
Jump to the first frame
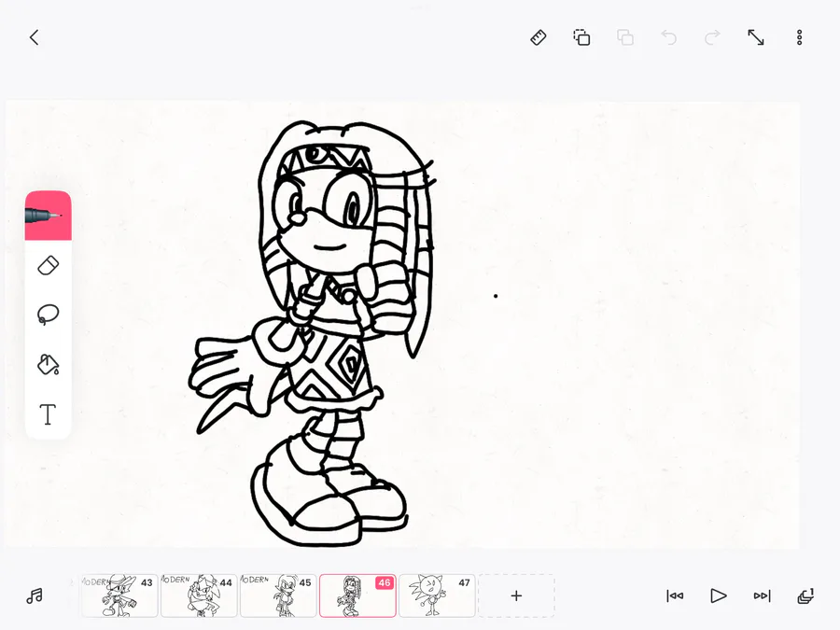click(675, 595)
